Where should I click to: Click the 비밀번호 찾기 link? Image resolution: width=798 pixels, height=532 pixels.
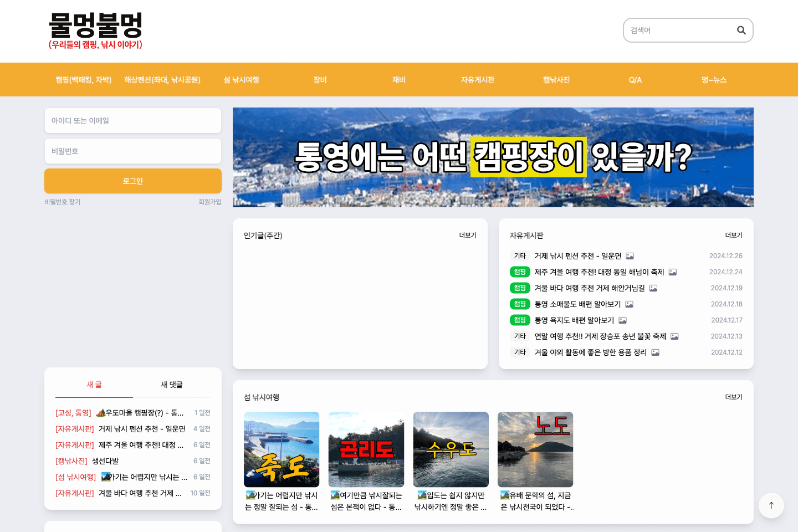pyautogui.click(x=62, y=202)
